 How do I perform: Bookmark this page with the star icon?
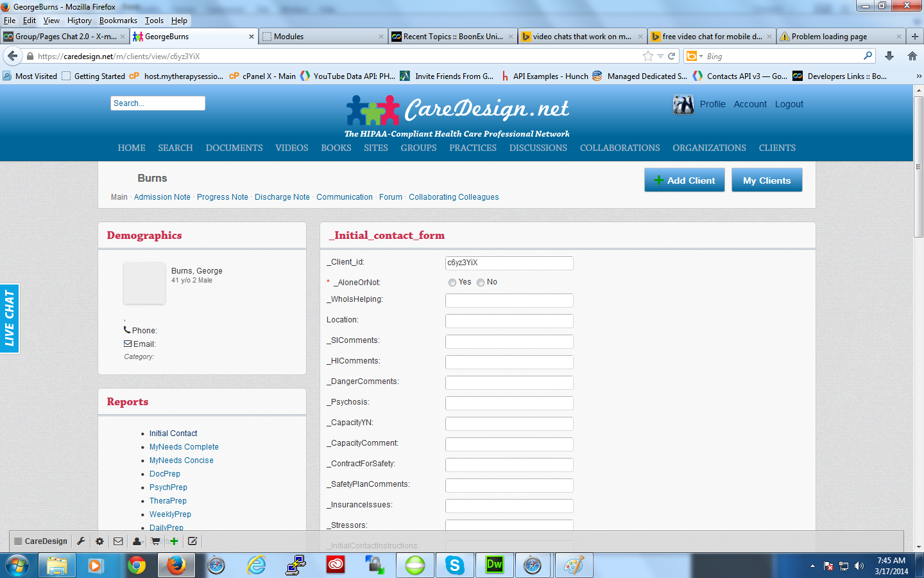(648, 57)
